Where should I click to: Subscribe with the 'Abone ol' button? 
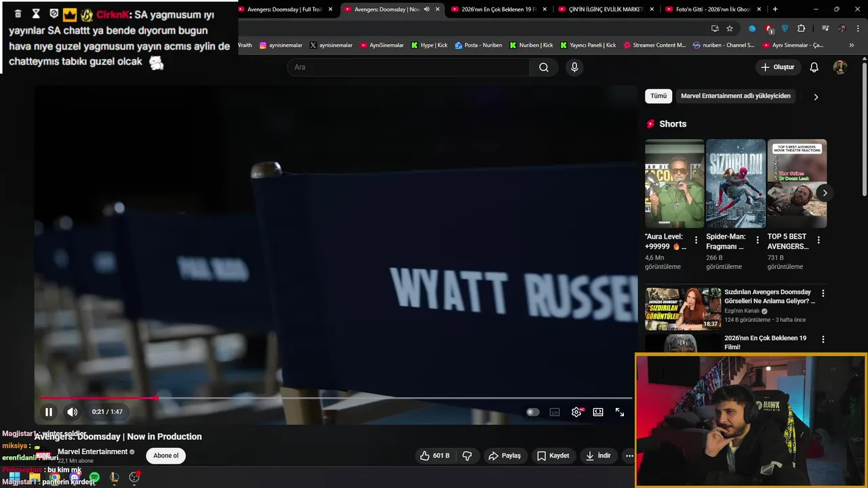coord(165,455)
